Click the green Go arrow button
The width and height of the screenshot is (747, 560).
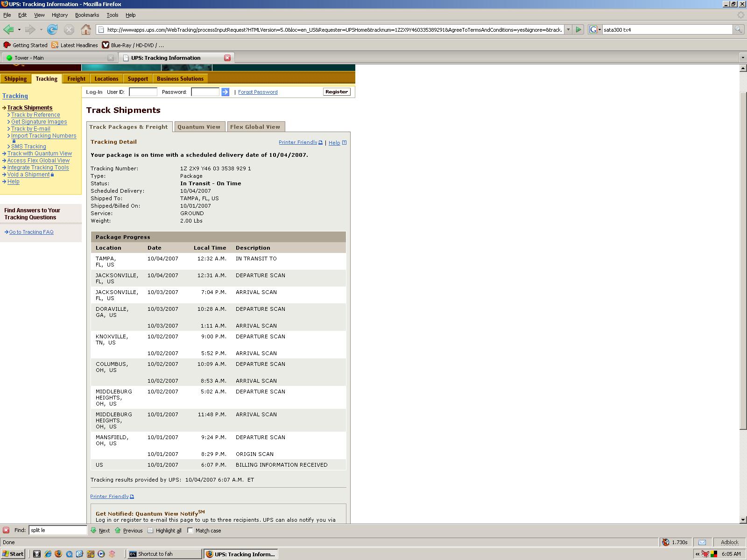(578, 30)
